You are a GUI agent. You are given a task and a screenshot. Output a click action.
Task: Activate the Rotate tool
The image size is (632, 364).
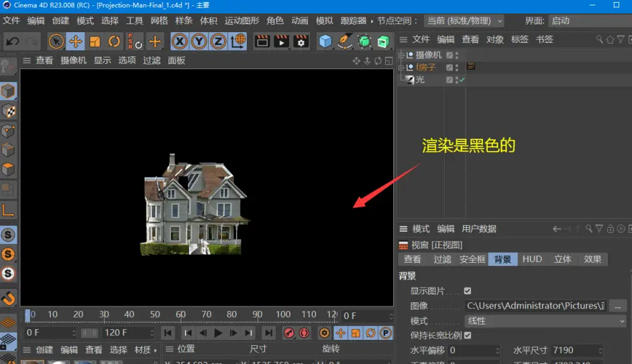click(x=114, y=41)
